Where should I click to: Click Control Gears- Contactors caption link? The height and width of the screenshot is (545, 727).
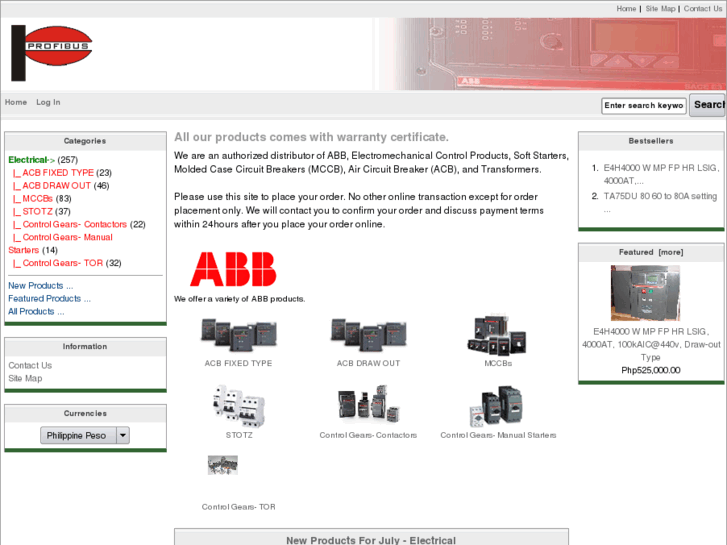[x=368, y=435]
